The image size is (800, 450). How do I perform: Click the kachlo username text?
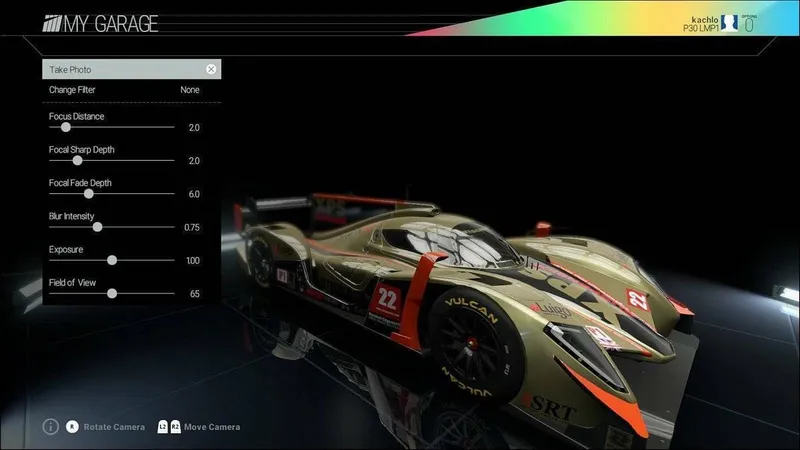[705, 20]
